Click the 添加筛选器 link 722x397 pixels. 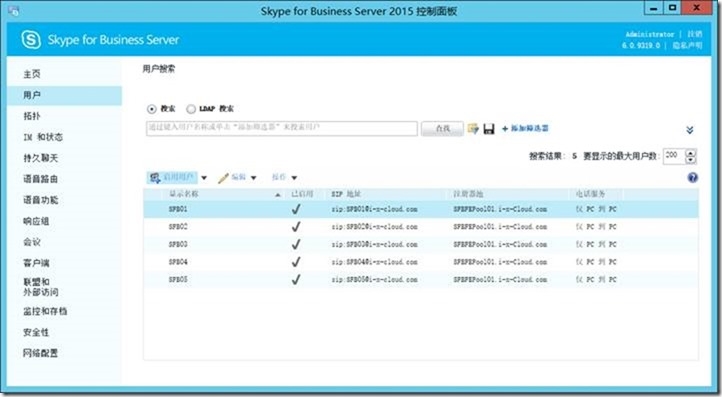525,128
